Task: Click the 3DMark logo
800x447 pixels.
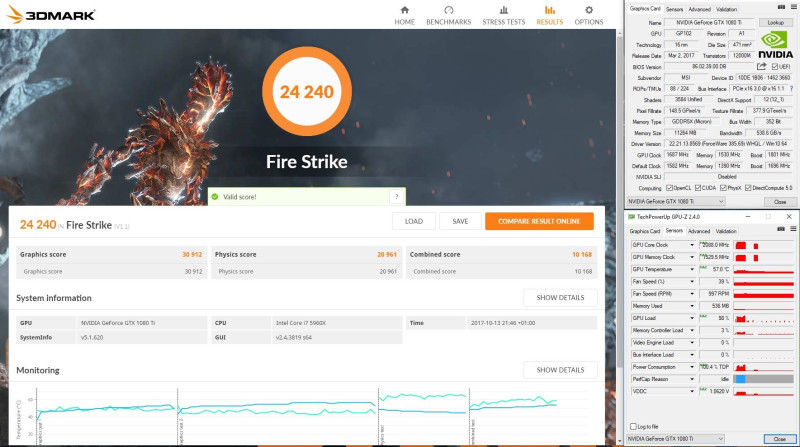Action: click(x=51, y=15)
